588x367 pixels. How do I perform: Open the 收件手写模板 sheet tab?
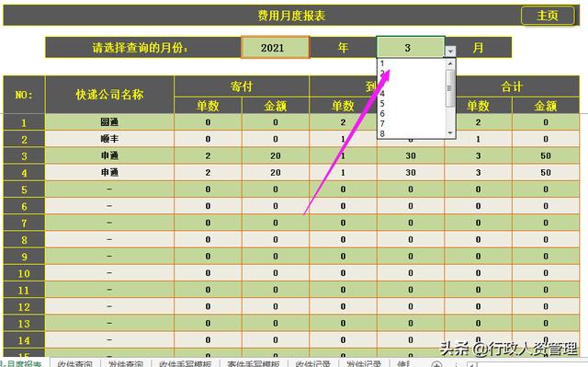tap(186, 363)
